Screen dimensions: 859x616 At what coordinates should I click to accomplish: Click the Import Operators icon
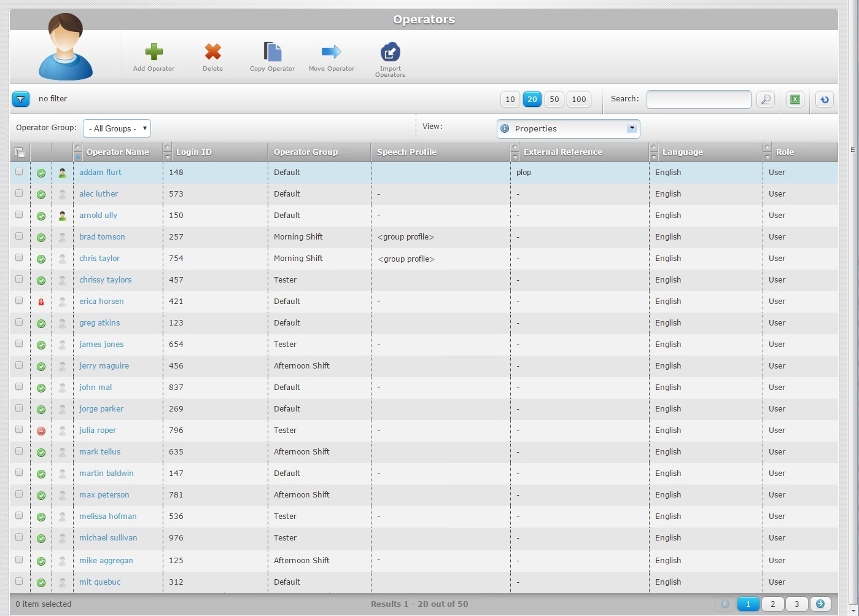tap(391, 52)
